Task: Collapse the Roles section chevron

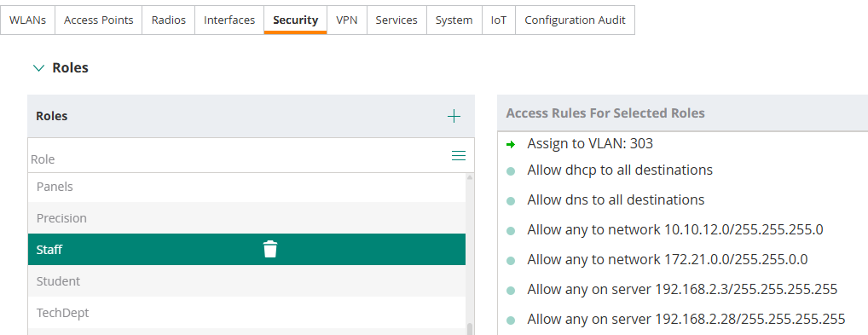Action: [x=38, y=68]
